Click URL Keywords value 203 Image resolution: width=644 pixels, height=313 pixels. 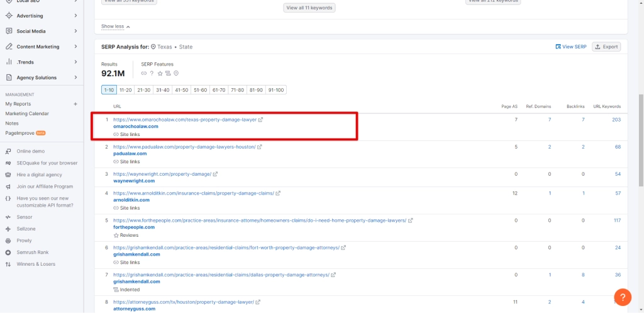tap(616, 120)
